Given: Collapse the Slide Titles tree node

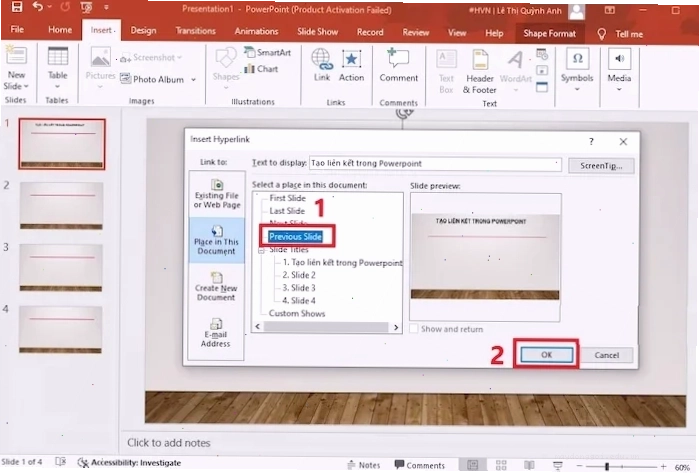Looking at the screenshot, I should pyautogui.click(x=261, y=251).
